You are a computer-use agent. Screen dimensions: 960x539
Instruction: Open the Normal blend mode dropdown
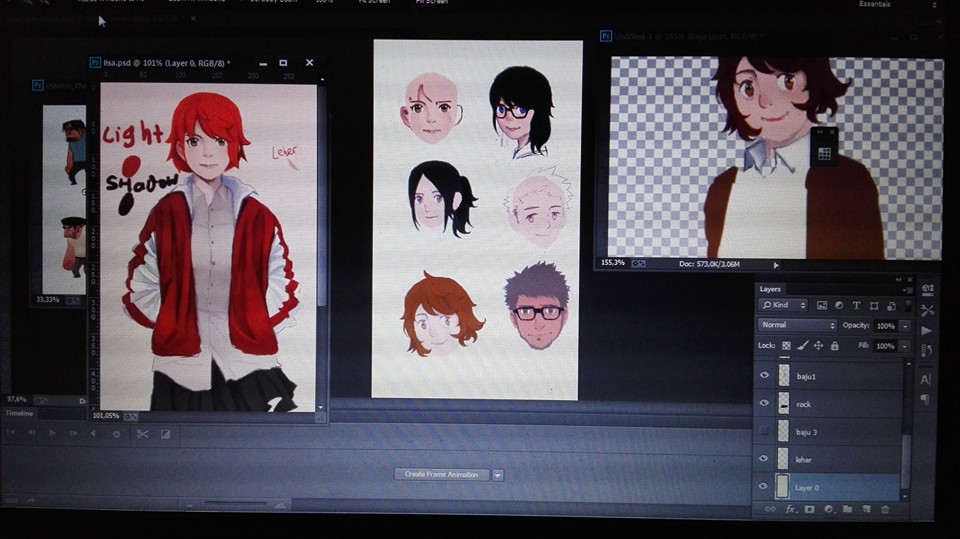797,325
